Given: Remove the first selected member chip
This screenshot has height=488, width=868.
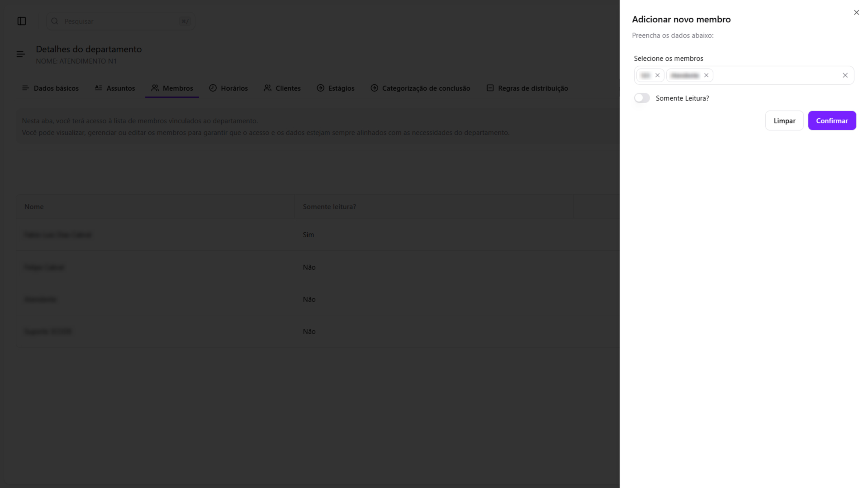Looking at the screenshot, I should click(x=657, y=75).
